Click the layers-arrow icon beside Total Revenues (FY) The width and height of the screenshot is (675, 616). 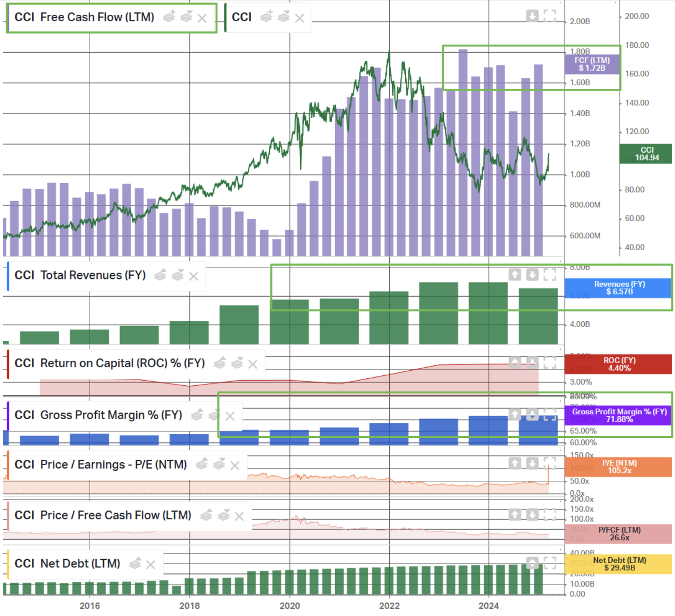coord(178,275)
